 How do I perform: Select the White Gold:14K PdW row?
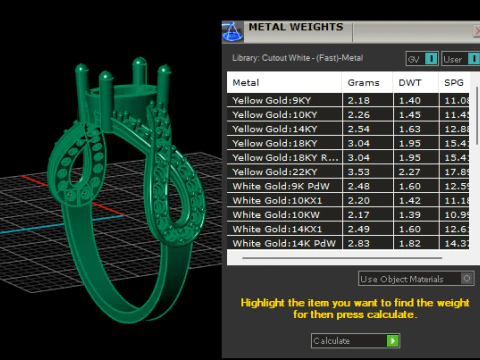click(348, 243)
